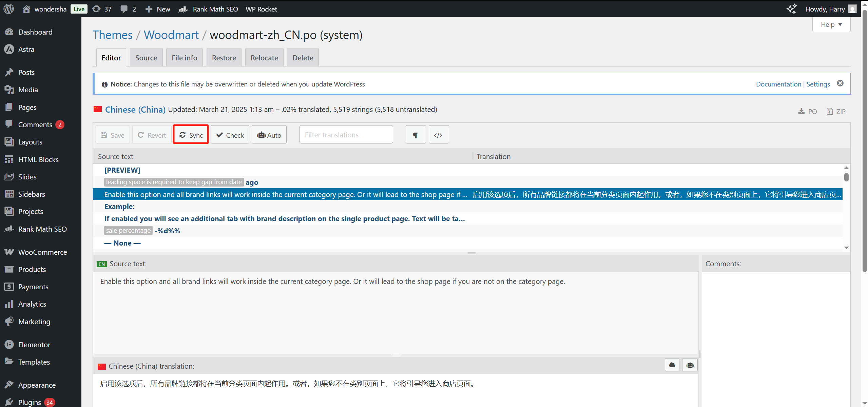Focus the Filter translations field
This screenshot has height=407, width=868.
click(x=346, y=135)
